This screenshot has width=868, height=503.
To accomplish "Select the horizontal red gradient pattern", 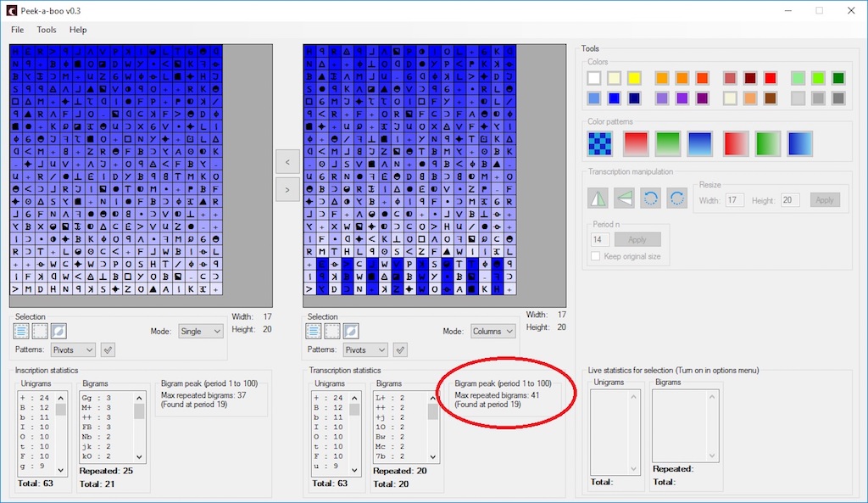I will click(736, 143).
